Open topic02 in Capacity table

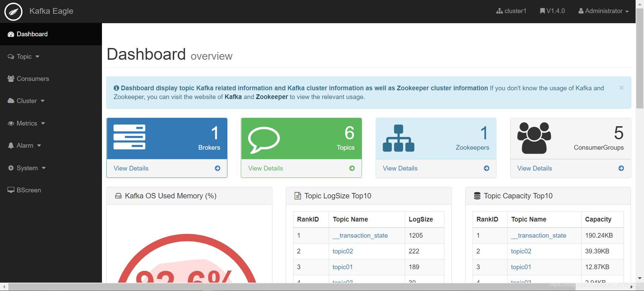tap(521, 251)
